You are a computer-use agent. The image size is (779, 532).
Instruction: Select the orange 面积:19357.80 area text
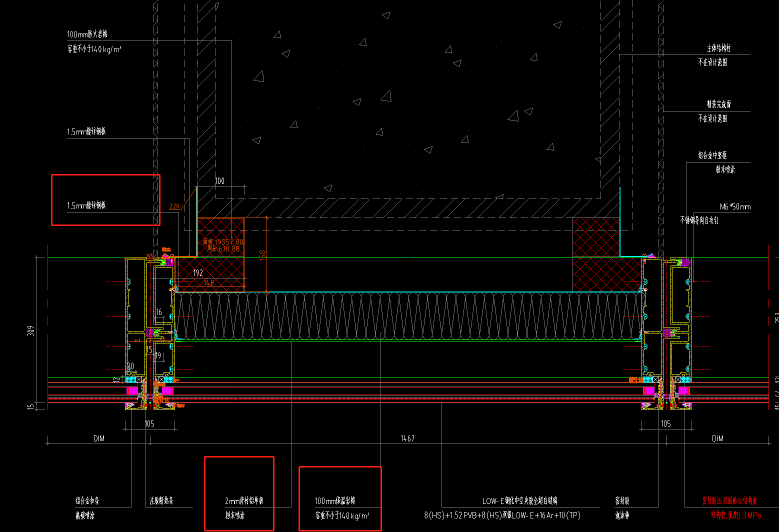click(223, 242)
